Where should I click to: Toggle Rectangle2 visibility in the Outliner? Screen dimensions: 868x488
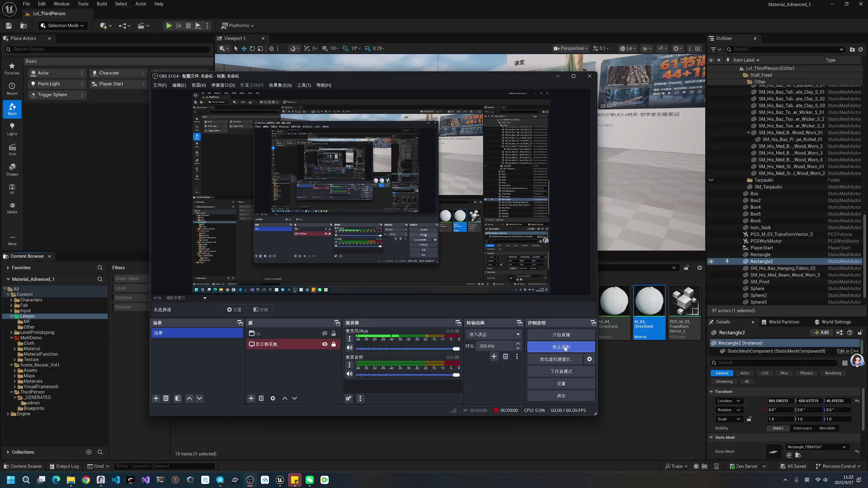[711, 262]
